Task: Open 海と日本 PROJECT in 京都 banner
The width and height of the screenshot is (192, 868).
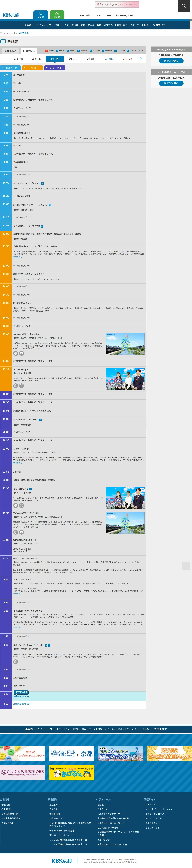Action: click(x=71, y=753)
